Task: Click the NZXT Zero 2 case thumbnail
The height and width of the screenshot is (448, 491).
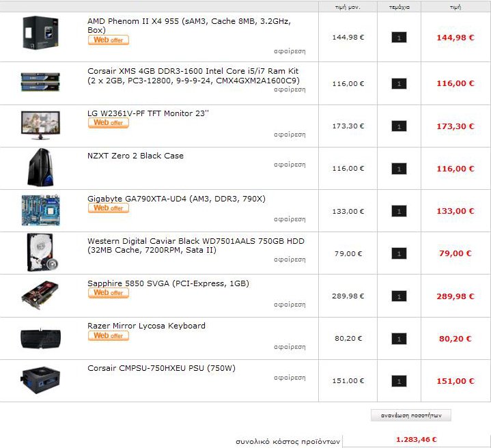Action: click(40, 168)
